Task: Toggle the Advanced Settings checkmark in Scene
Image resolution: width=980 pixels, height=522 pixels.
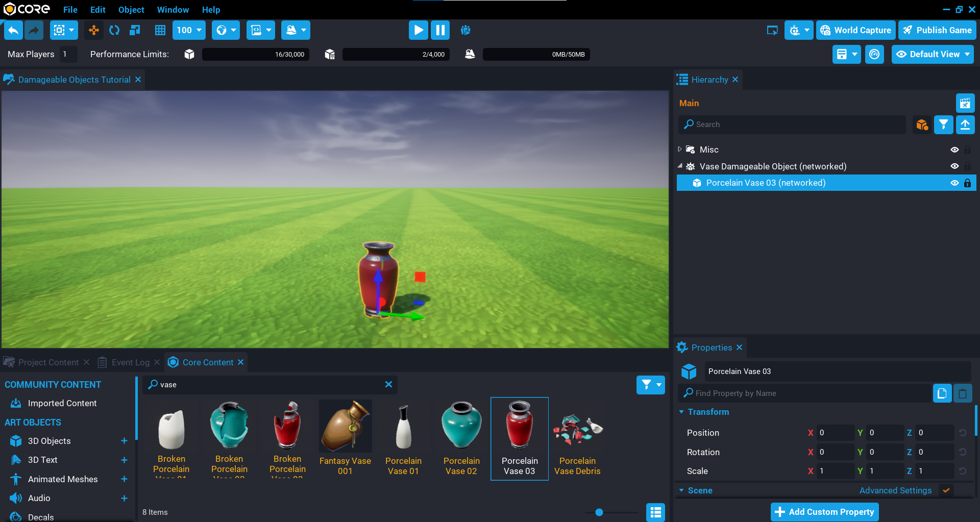Action: 946,490
